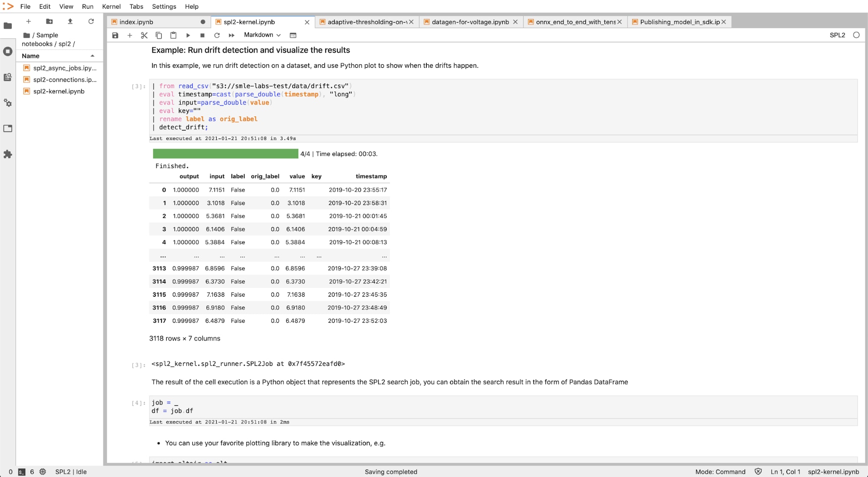Open the Extension Manager puzzle icon

point(8,154)
